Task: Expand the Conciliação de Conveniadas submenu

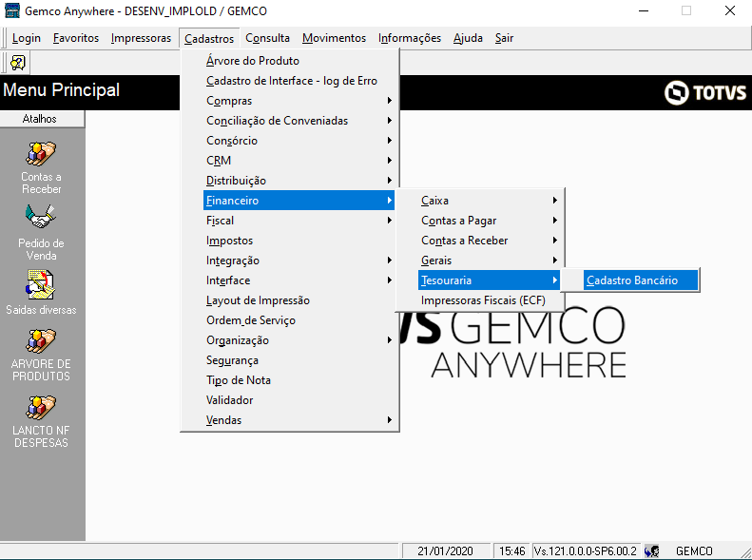Action: (x=299, y=121)
